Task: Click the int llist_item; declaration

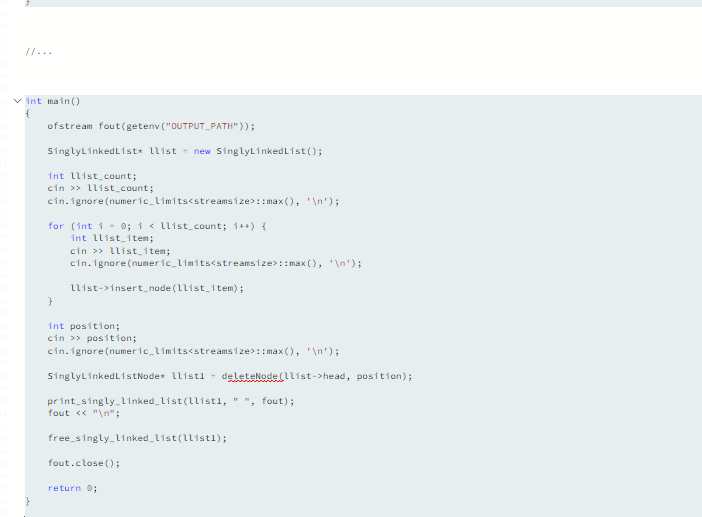Action: [111, 238]
